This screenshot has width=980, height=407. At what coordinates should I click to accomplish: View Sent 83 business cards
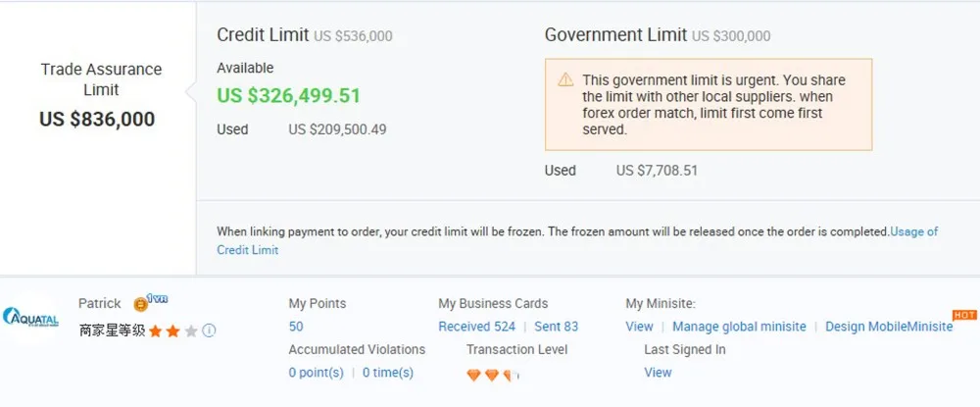pyautogui.click(x=556, y=327)
